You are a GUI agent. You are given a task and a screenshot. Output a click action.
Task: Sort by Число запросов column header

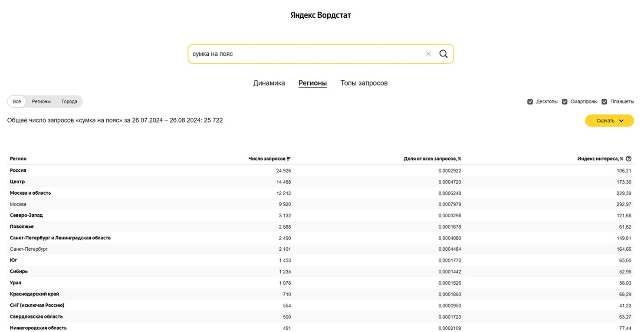tap(267, 159)
